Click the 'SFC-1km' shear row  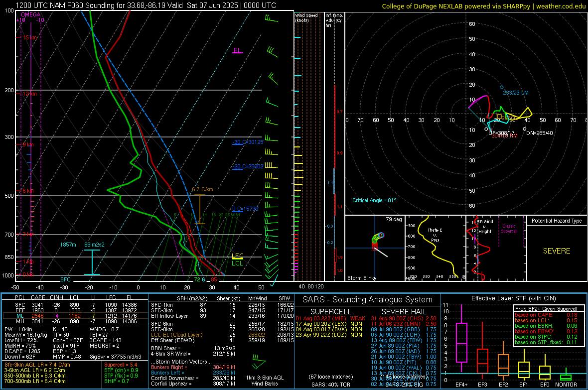pyautogui.click(x=222, y=305)
